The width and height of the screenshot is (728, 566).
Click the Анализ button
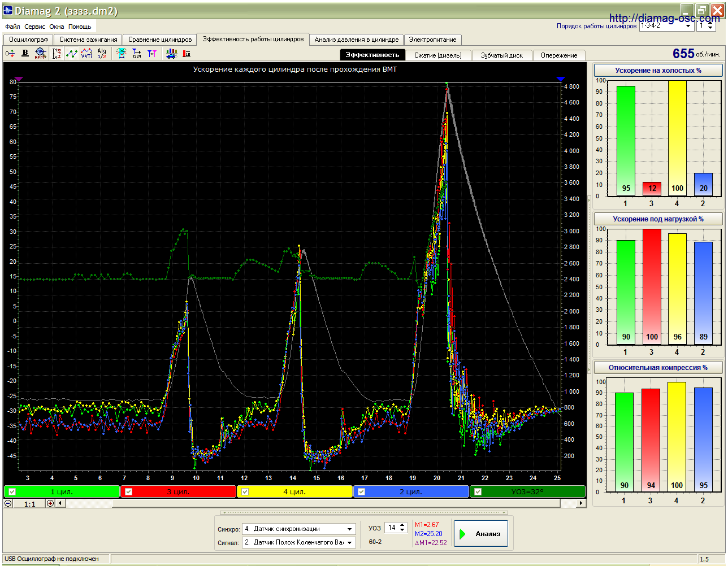click(x=481, y=534)
